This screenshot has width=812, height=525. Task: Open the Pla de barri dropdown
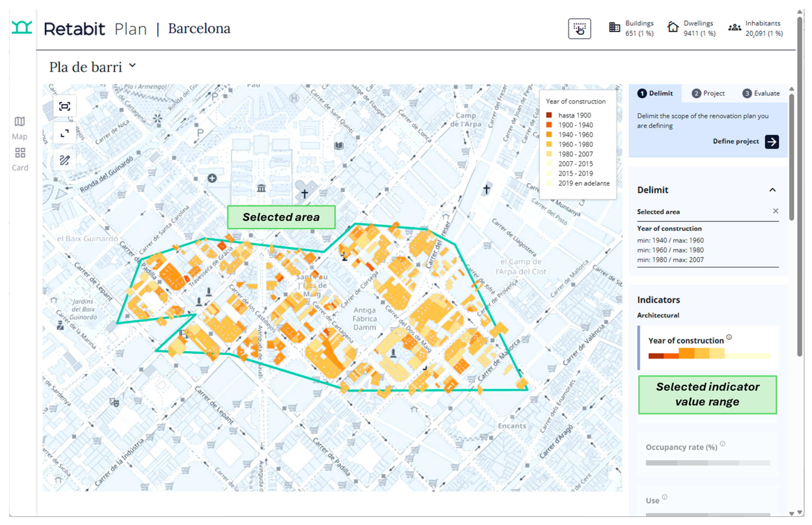tap(132, 66)
